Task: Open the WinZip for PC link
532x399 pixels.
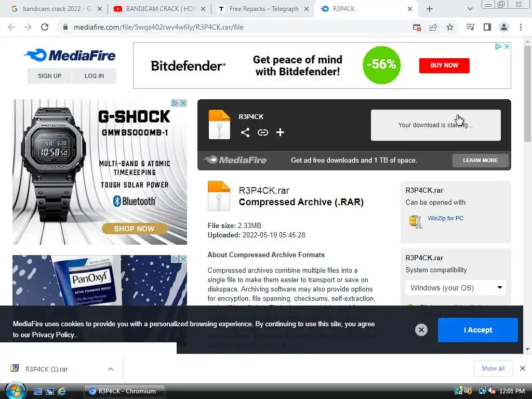Action: (445, 219)
